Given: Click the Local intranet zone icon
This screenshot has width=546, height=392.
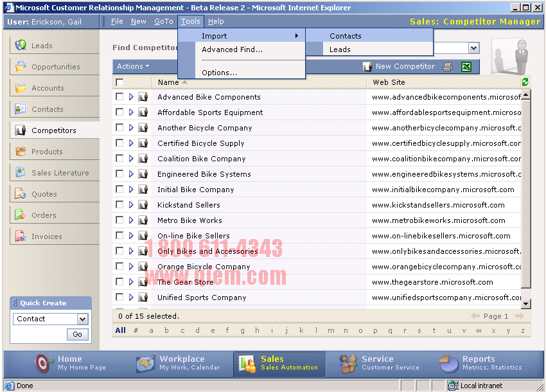Looking at the screenshot, I should coord(453,386).
